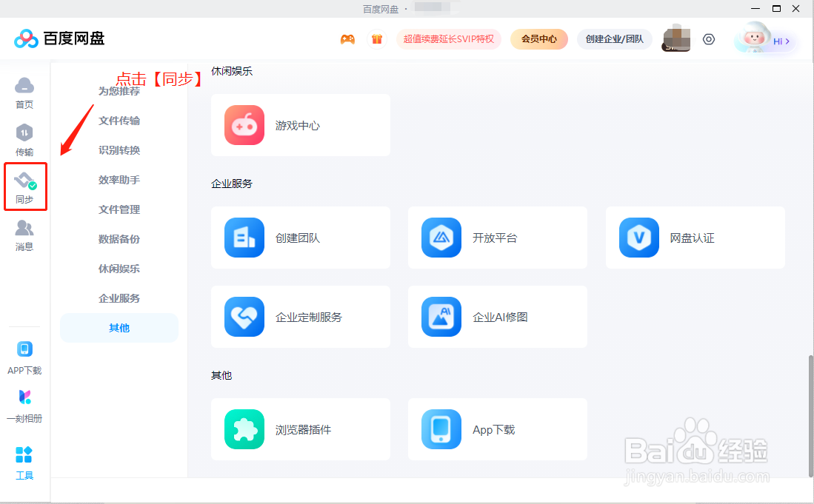Image resolution: width=814 pixels, height=504 pixels.
Task: Open the 游戏中心 game center icon
Action: pos(244,125)
